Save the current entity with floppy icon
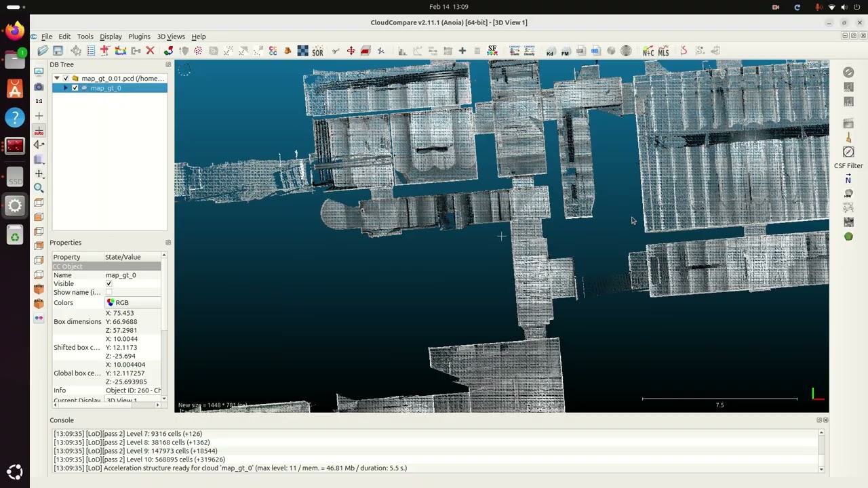 pyautogui.click(x=58, y=51)
